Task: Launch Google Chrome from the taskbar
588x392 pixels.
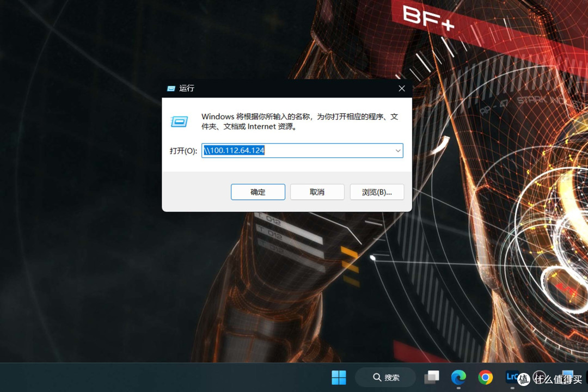Action: pyautogui.click(x=485, y=377)
